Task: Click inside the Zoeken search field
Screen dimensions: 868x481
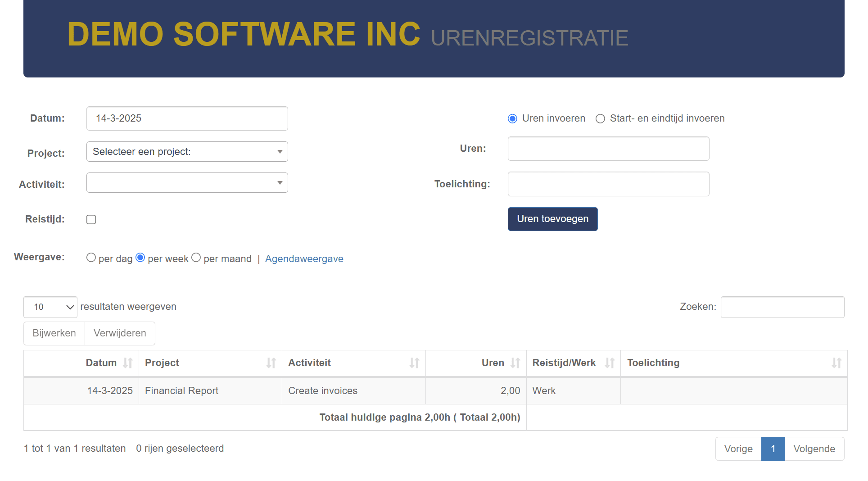Action: [782, 307]
